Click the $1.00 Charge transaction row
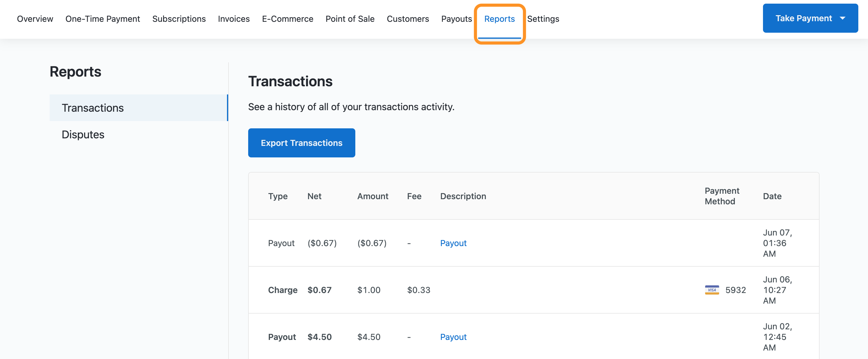 point(369,290)
